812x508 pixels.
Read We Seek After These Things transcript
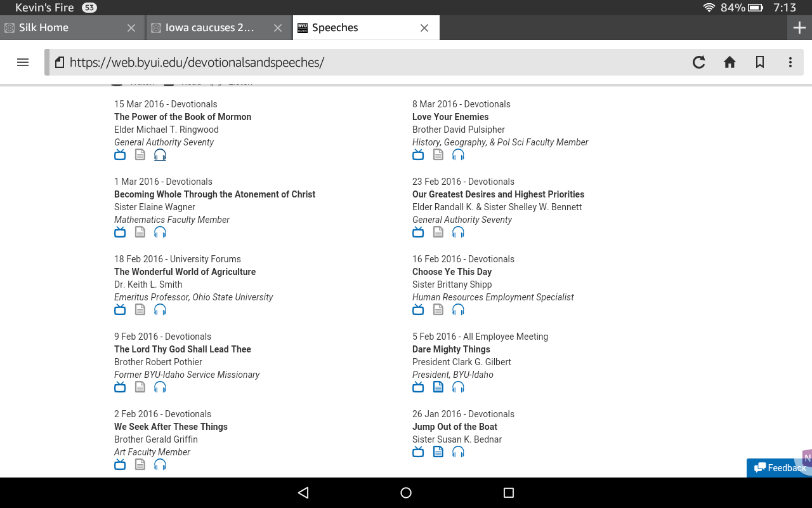click(x=140, y=465)
